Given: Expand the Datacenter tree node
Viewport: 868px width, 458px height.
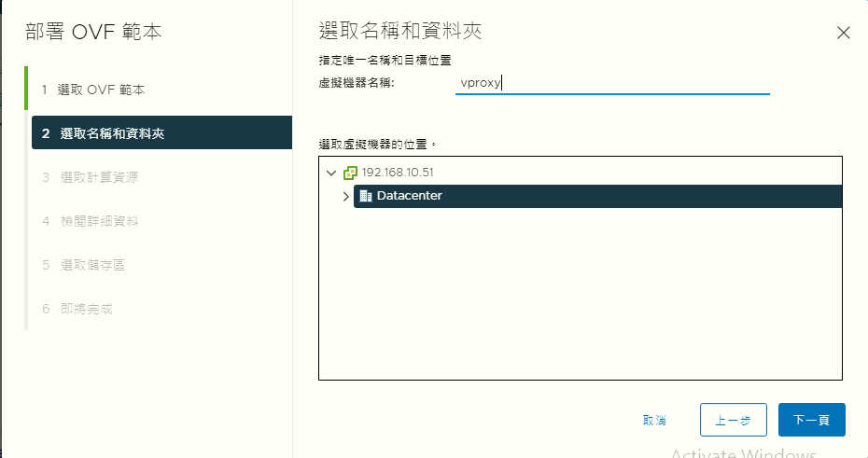Looking at the screenshot, I should point(345,197).
